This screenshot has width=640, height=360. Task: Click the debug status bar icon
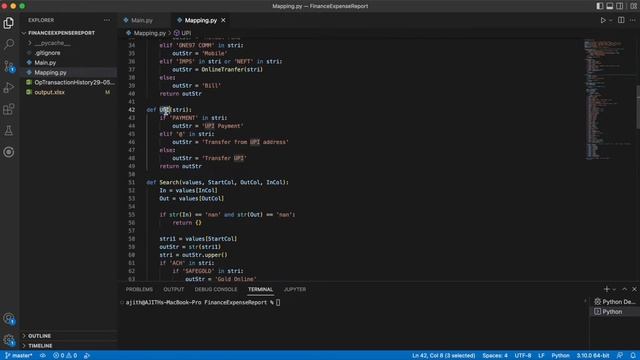tap(87, 356)
